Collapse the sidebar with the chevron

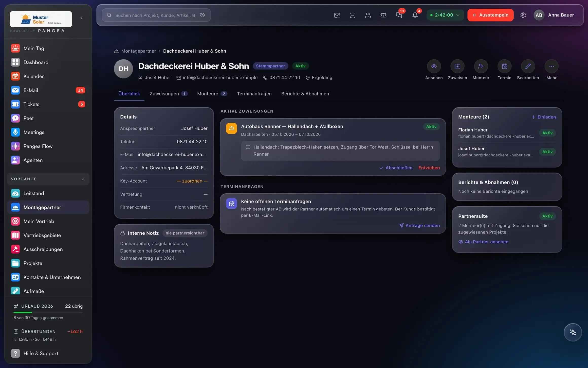[x=81, y=18]
